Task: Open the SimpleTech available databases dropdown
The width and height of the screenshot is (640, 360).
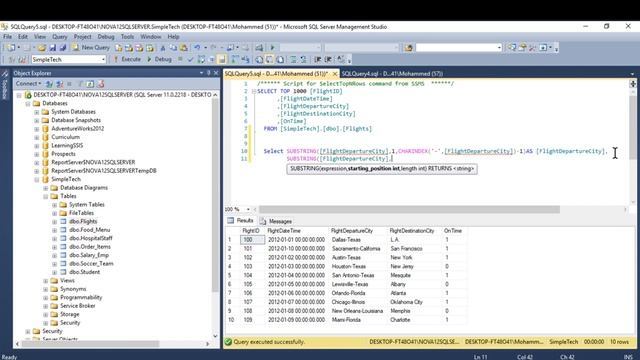Action: pos(103,60)
